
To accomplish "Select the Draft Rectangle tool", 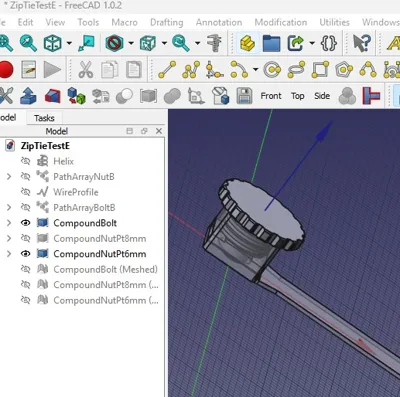I will click(320, 70).
